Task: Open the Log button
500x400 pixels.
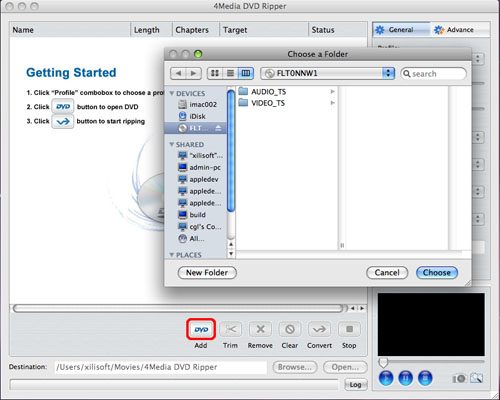Action: (355, 385)
